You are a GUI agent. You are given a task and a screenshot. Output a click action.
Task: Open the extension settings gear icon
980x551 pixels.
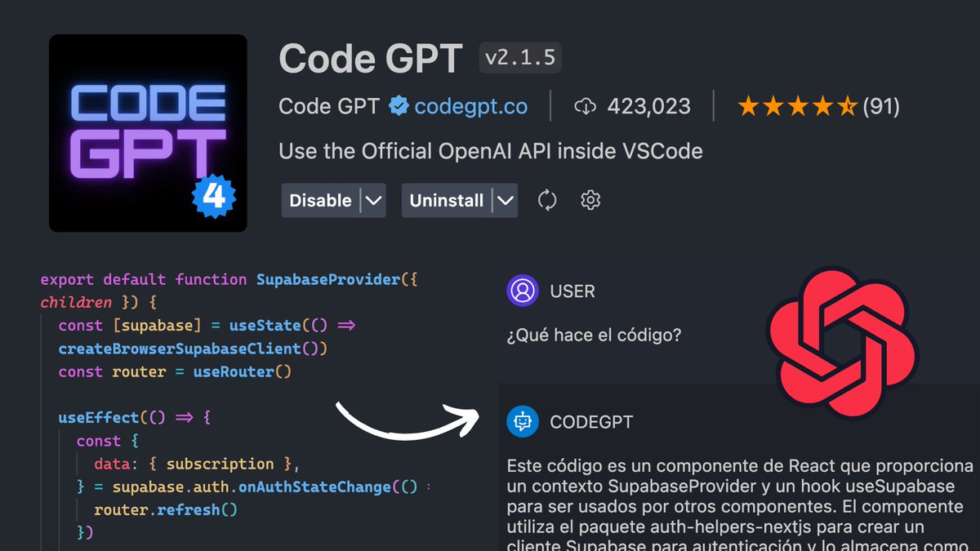(590, 200)
